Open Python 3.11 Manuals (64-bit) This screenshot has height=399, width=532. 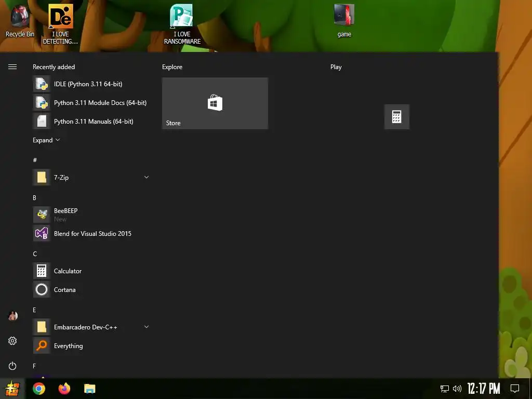click(x=91, y=121)
